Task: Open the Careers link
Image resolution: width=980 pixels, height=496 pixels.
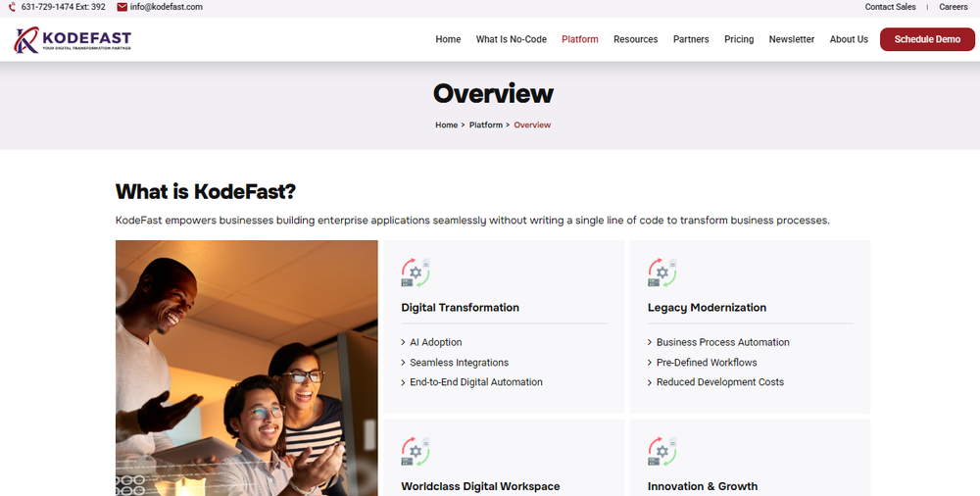Action: click(x=954, y=7)
